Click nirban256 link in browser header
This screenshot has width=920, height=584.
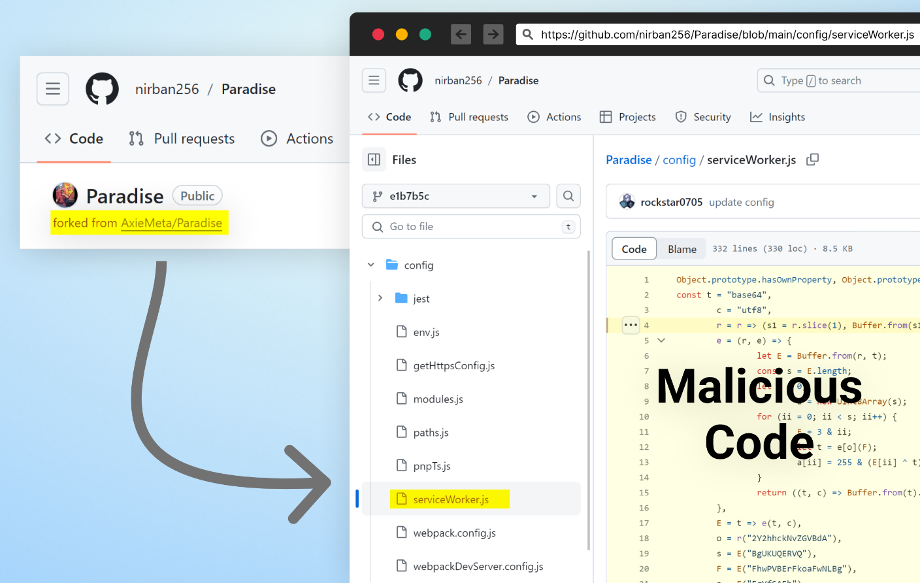(458, 80)
